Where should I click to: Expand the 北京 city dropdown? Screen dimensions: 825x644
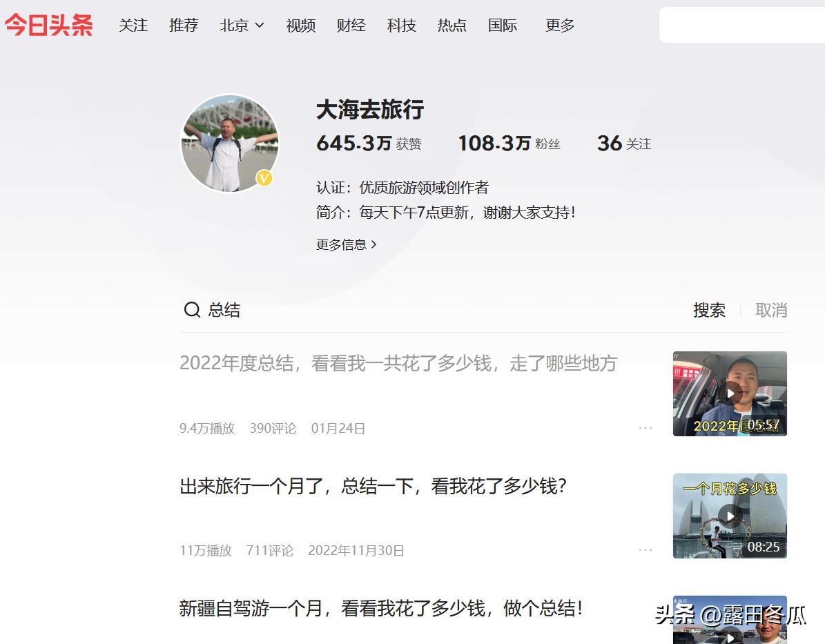(242, 26)
